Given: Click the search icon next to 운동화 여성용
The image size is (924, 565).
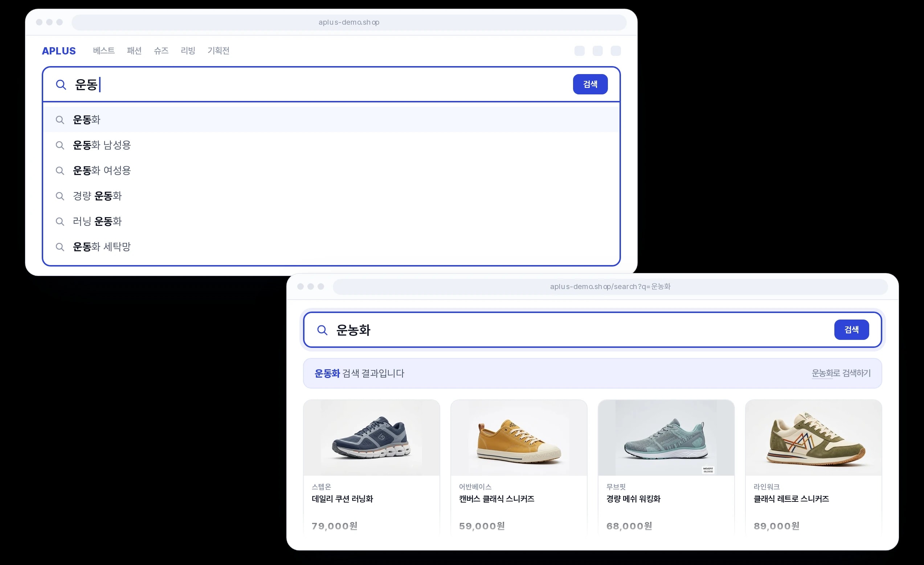Looking at the screenshot, I should 60,171.
